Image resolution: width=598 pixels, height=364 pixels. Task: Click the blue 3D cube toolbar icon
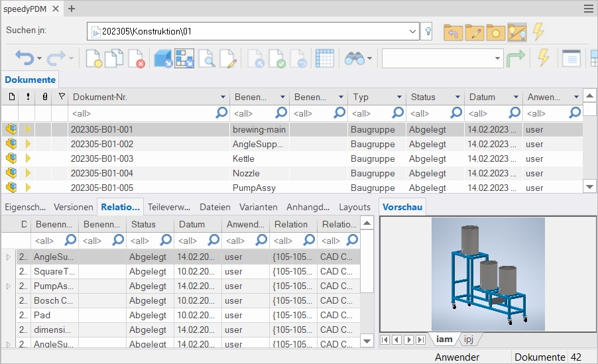pos(162,58)
